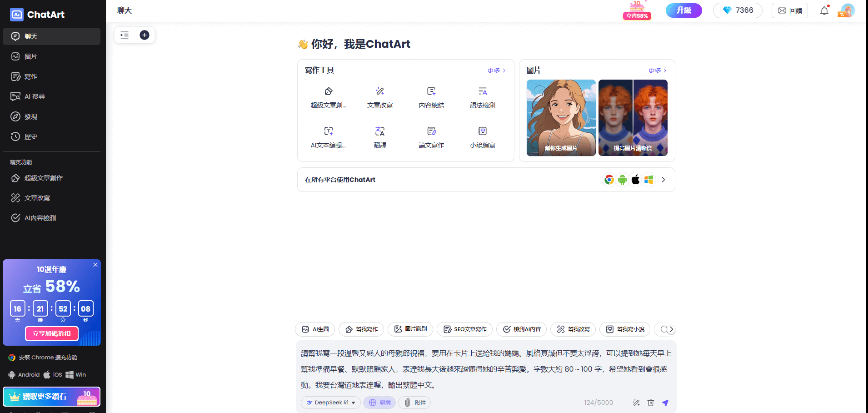Open AI內容檢測 in the sidebar
The image size is (868, 413).
point(51,218)
